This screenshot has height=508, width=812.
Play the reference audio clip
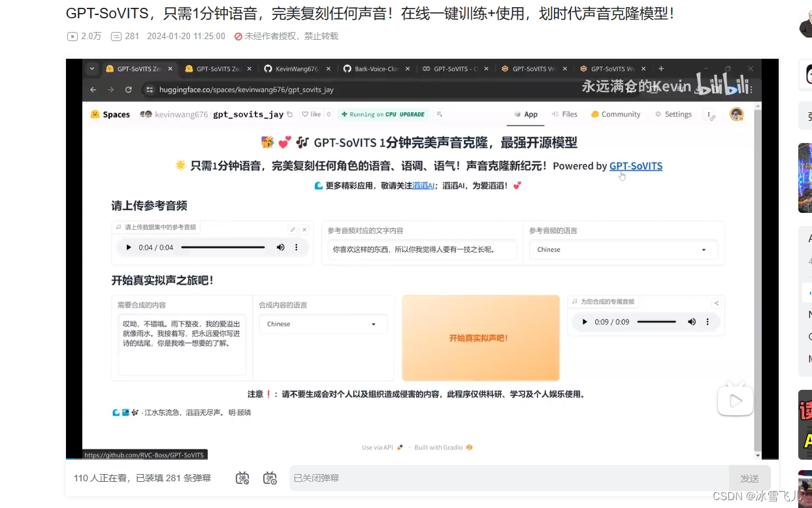click(x=129, y=247)
